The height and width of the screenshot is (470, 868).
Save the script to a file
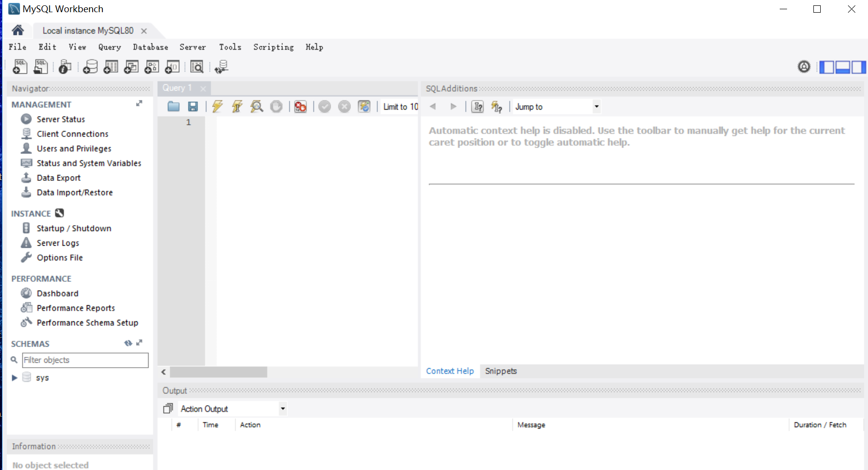(x=193, y=106)
